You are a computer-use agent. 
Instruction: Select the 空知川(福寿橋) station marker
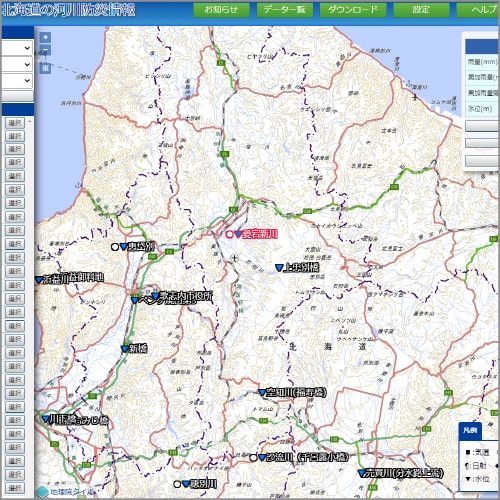(x=262, y=393)
